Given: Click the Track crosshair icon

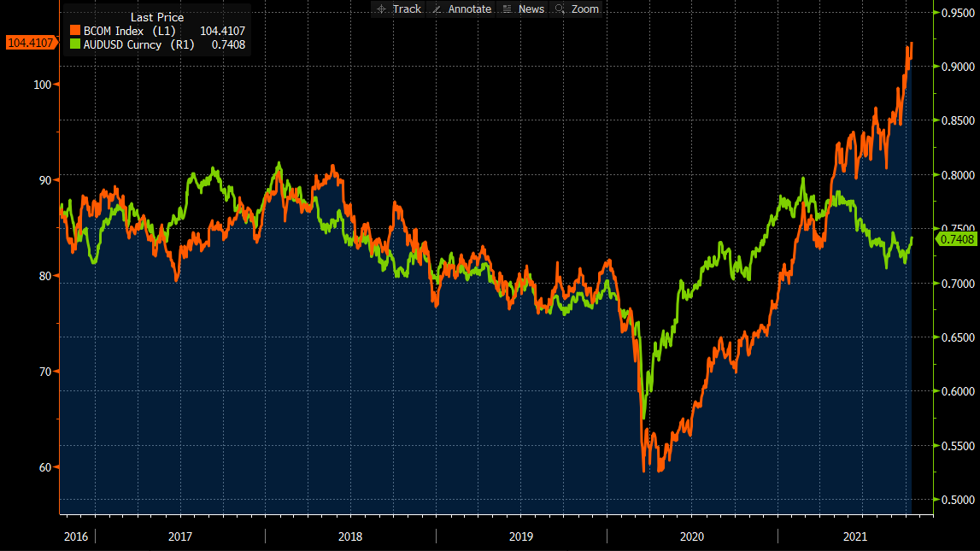Looking at the screenshot, I should 381,9.
